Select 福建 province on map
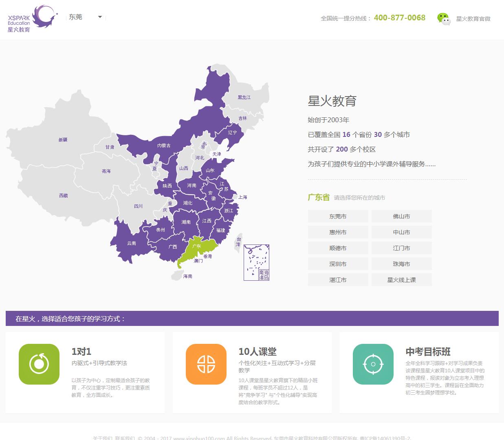Image resolution: width=504 pixels, height=440 pixels. click(x=220, y=230)
